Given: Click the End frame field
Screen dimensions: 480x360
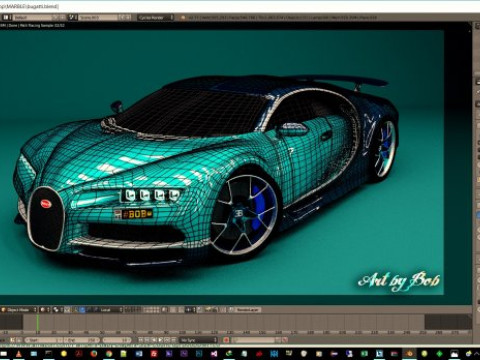Looking at the screenshot, I should coord(82,340).
